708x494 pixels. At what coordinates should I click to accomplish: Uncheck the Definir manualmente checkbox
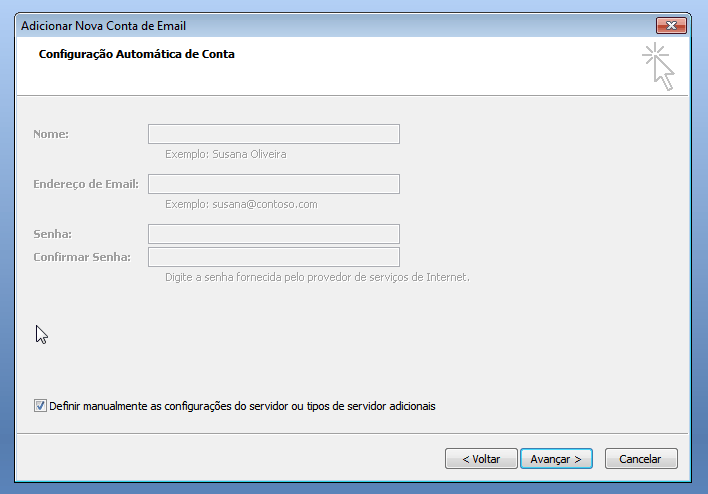tap(40, 406)
